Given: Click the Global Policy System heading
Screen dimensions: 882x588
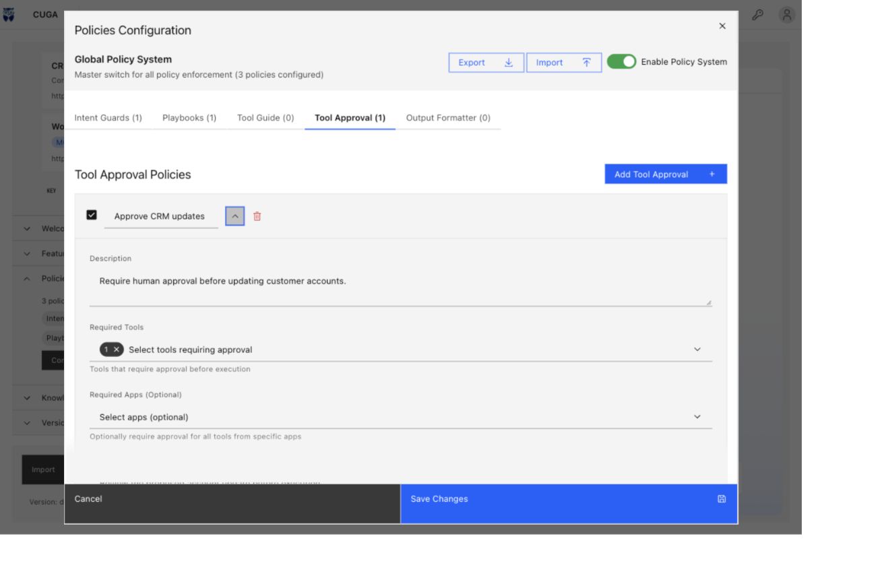Looking at the screenshot, I should [x=123, y=59].
